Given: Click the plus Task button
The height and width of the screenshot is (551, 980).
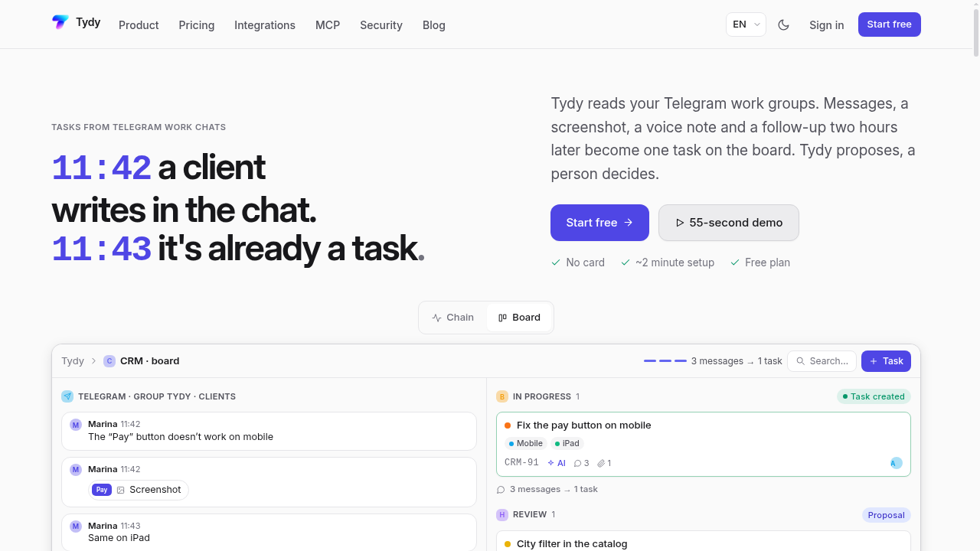Looking at the screenshot, I should point(886,361).
